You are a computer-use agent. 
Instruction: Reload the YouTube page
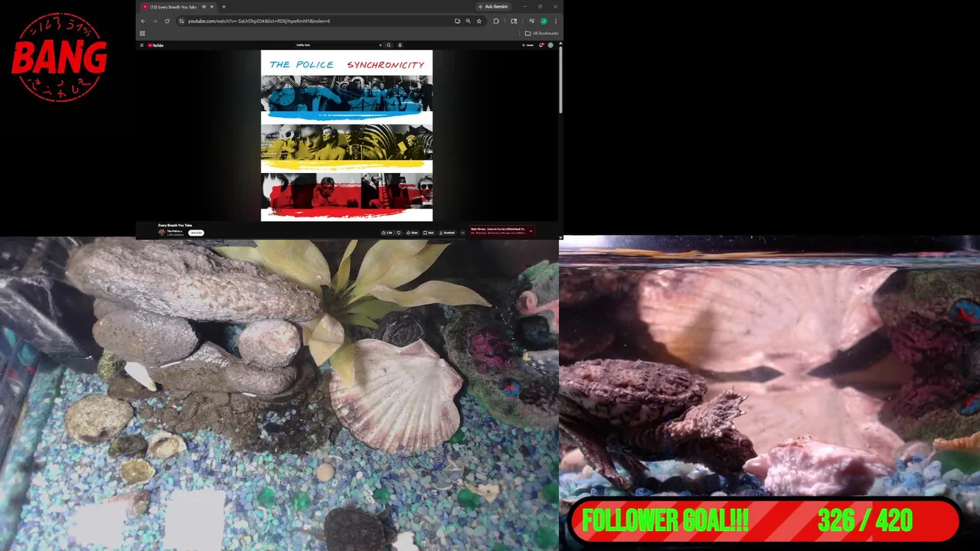pos(167,21)
